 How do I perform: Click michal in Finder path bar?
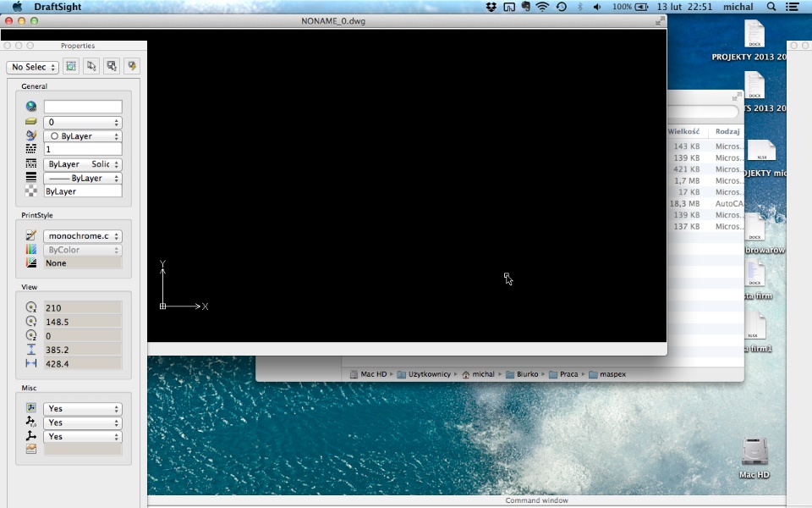[x=478, y=374]
